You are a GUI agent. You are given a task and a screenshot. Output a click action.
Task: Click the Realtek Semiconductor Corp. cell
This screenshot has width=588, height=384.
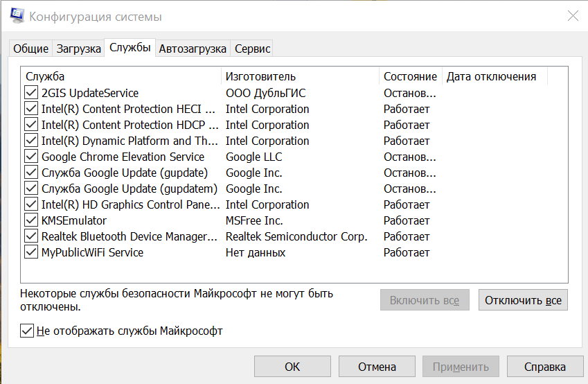(296, 237)
